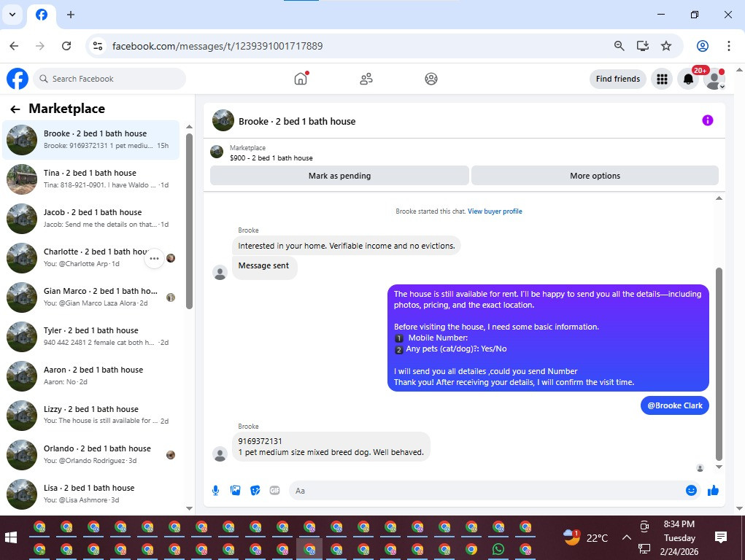
Task: Click the Search Facebook field
Action: click(x=109, y=79)
